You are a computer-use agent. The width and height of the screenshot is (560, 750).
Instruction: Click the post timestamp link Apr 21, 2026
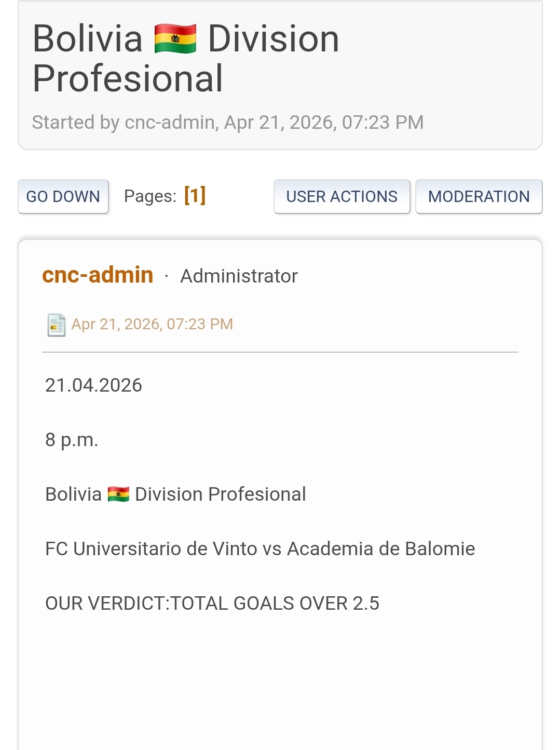tap(152, 324)
